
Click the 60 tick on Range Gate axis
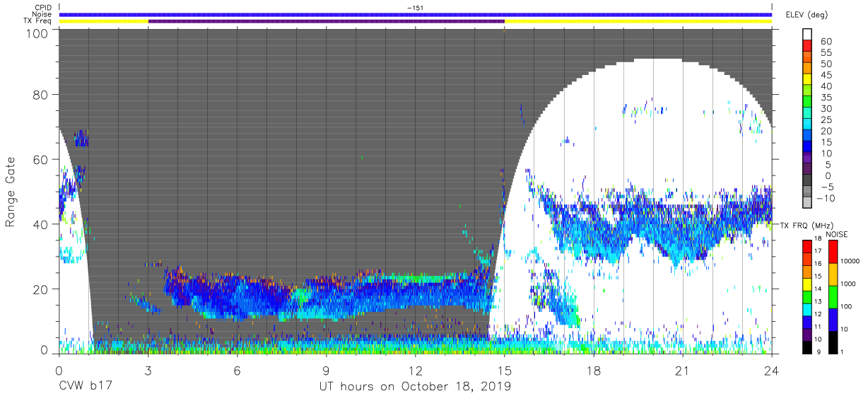(42, 160)
